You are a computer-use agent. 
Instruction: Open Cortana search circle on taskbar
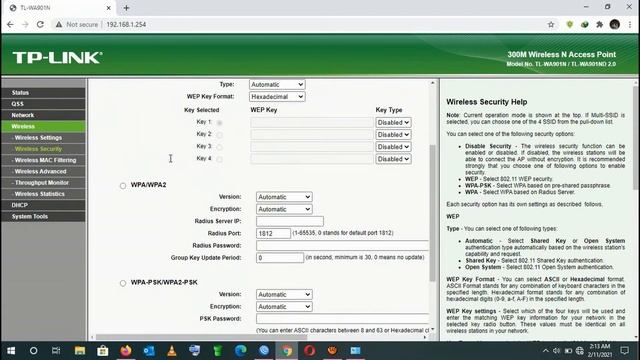click(x=33, y=351)
